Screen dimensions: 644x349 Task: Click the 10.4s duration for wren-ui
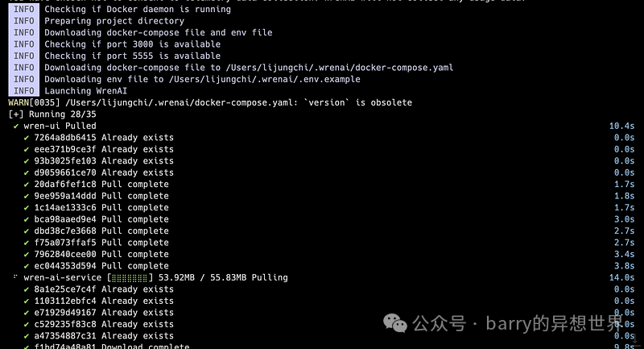[x=622, y=127]
